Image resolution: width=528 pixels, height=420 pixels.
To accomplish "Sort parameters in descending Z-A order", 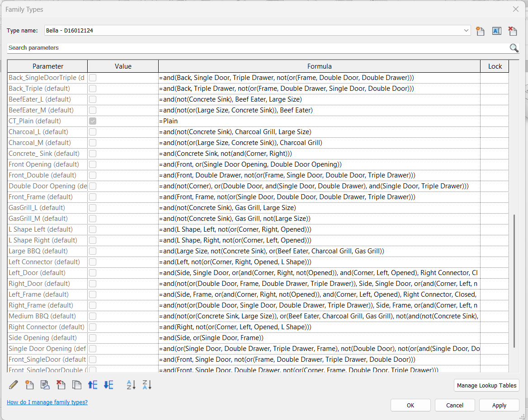I will point(147,385).
